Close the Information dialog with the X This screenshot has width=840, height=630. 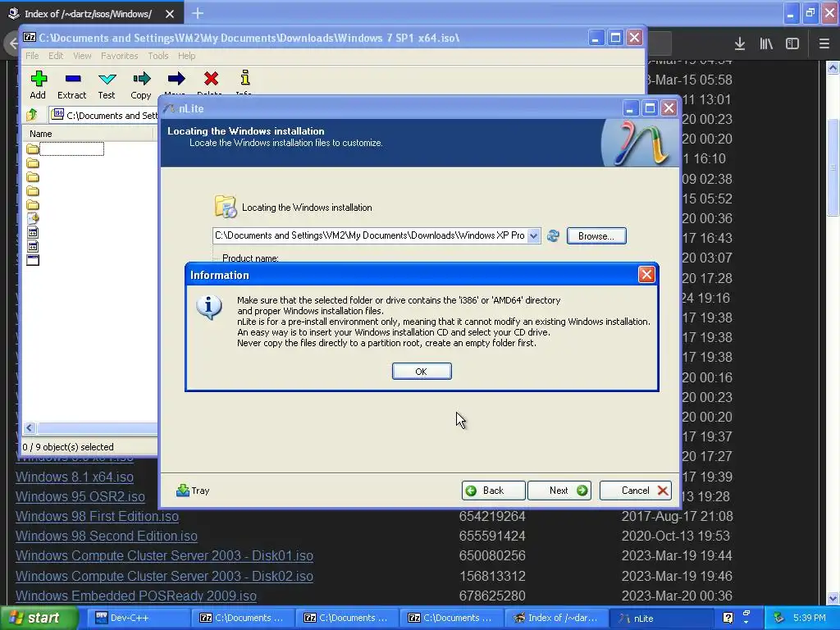tap(646, 275)
